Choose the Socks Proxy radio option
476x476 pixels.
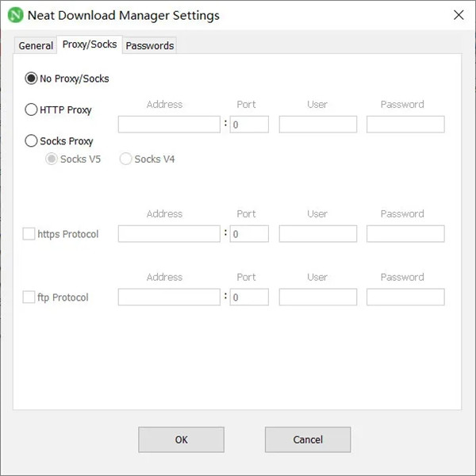point(32,141)
